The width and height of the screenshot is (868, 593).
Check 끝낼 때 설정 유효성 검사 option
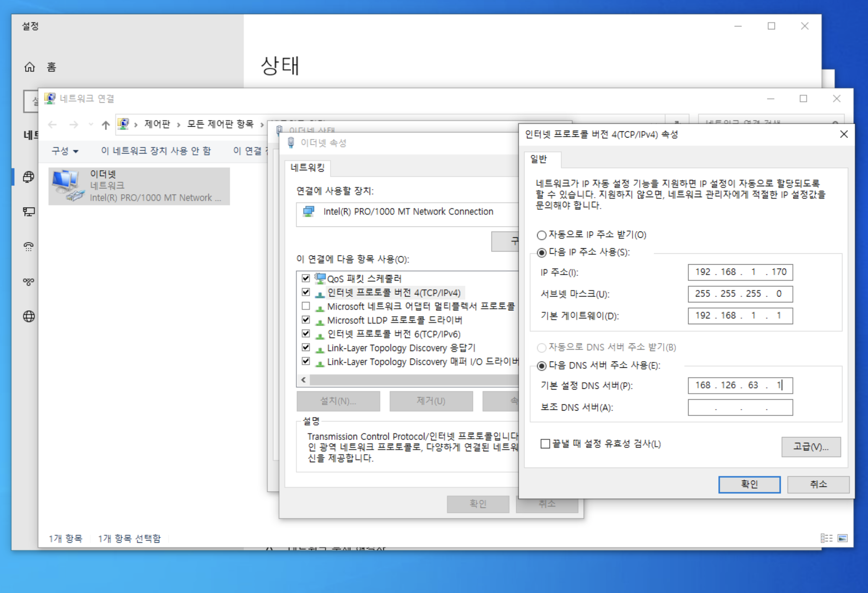pos(545,444)
